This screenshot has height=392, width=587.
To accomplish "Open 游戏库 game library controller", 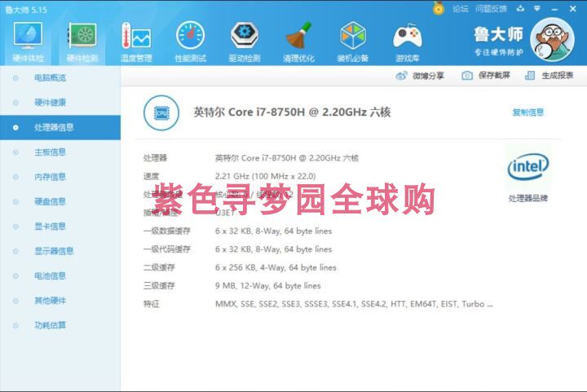I will 408,42.
